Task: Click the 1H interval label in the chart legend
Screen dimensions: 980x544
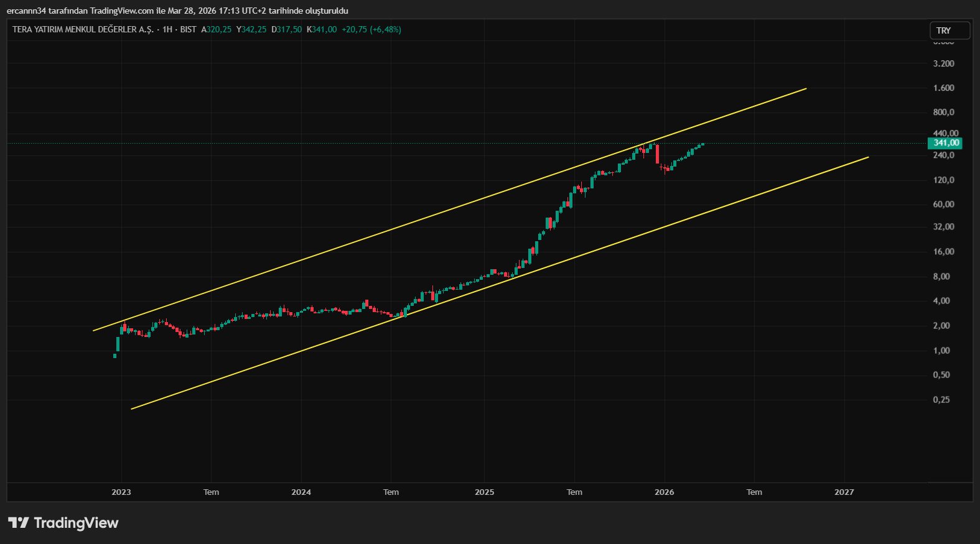Action: (167, 29)
